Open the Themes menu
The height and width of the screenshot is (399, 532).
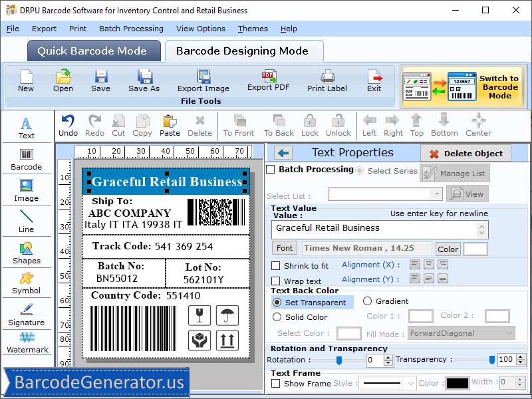(253, 29)
